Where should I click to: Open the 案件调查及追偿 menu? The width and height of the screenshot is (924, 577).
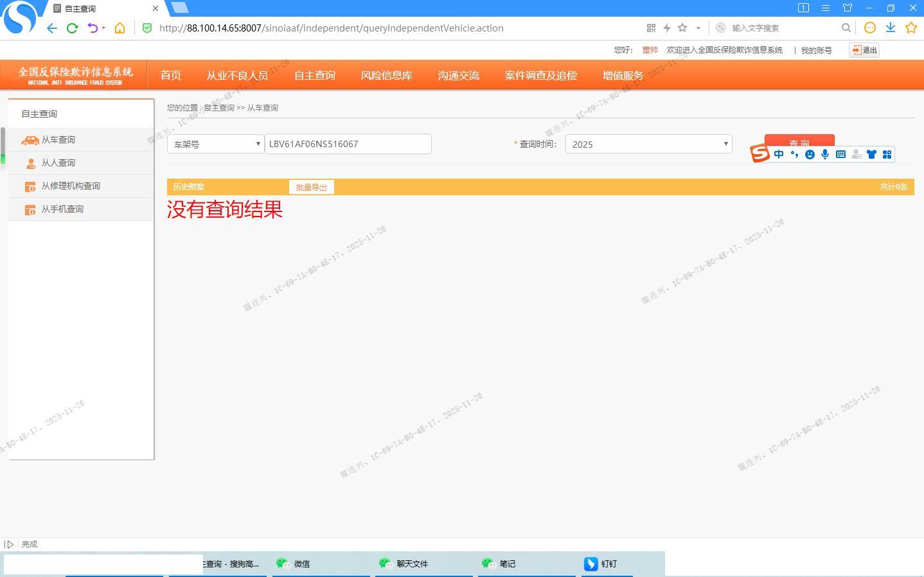[x=540, y=75]
